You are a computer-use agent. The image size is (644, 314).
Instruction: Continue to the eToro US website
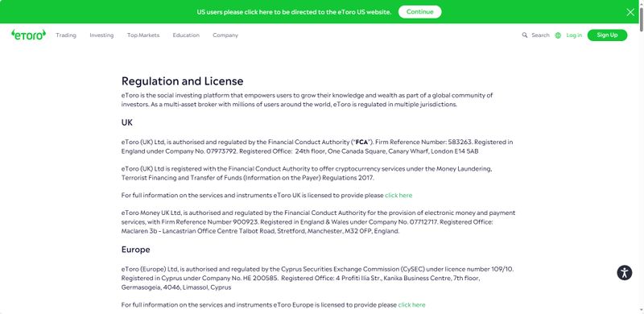[419, 12]
